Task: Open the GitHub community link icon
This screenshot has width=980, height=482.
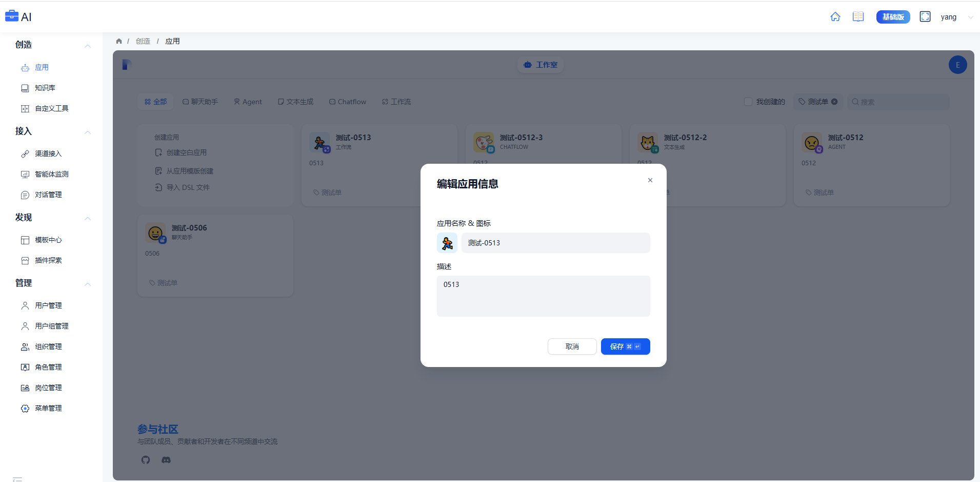Action: (146, 460)
